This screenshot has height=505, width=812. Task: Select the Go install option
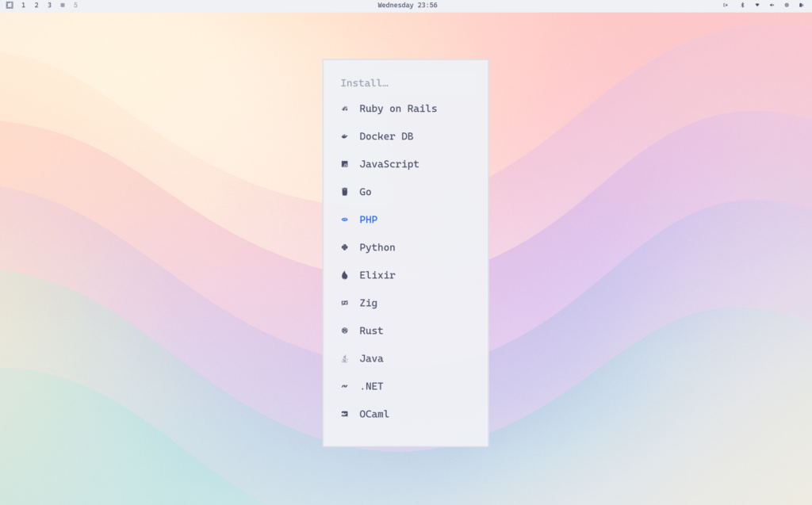[405, 192]
